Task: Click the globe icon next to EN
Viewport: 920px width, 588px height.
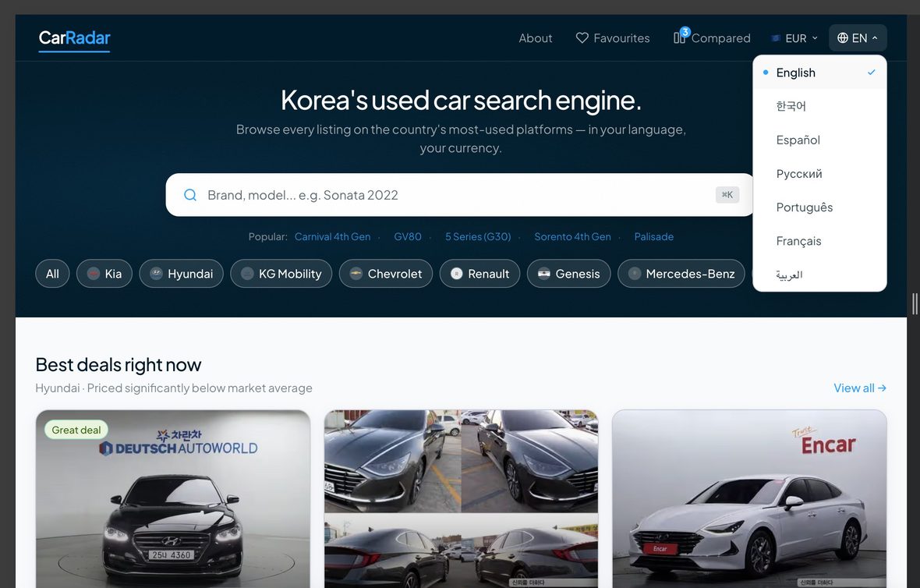Action: point(843,38)
